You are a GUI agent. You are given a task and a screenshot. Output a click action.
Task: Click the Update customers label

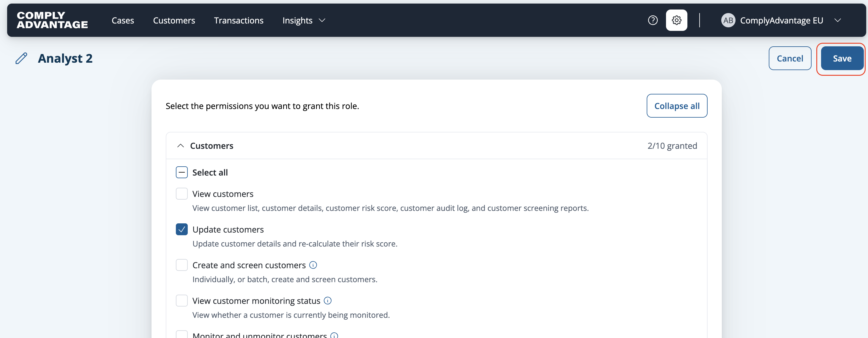pyautogui.click(x=228, y=230)
